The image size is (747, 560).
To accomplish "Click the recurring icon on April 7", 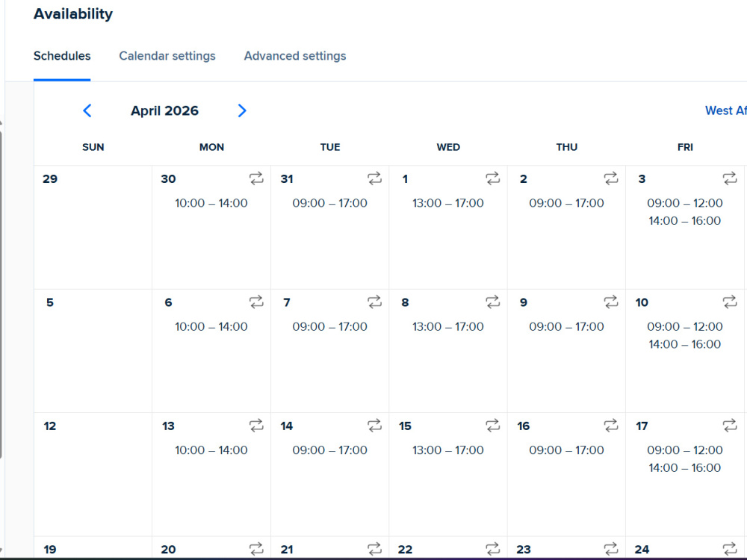I will pos(374,302).
